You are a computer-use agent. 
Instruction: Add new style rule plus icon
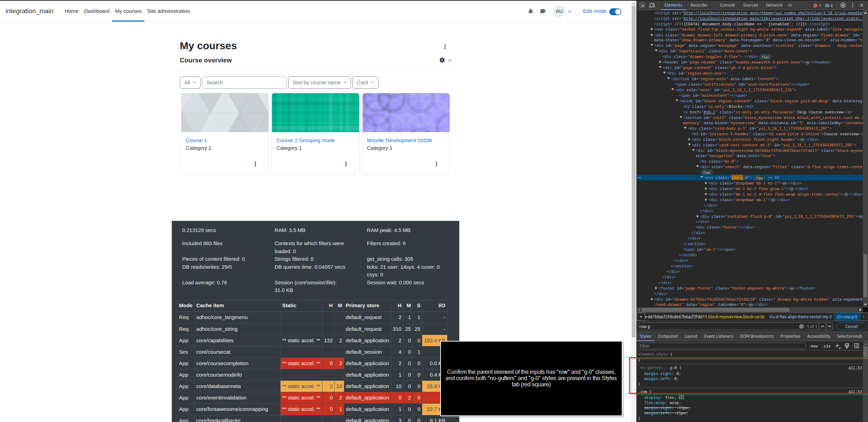point(838,346)
